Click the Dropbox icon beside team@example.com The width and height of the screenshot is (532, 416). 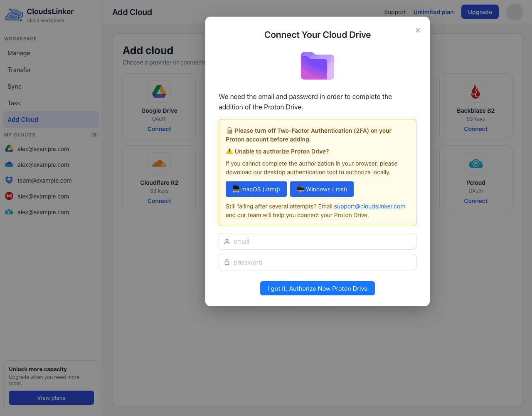[x=9, y=181]
